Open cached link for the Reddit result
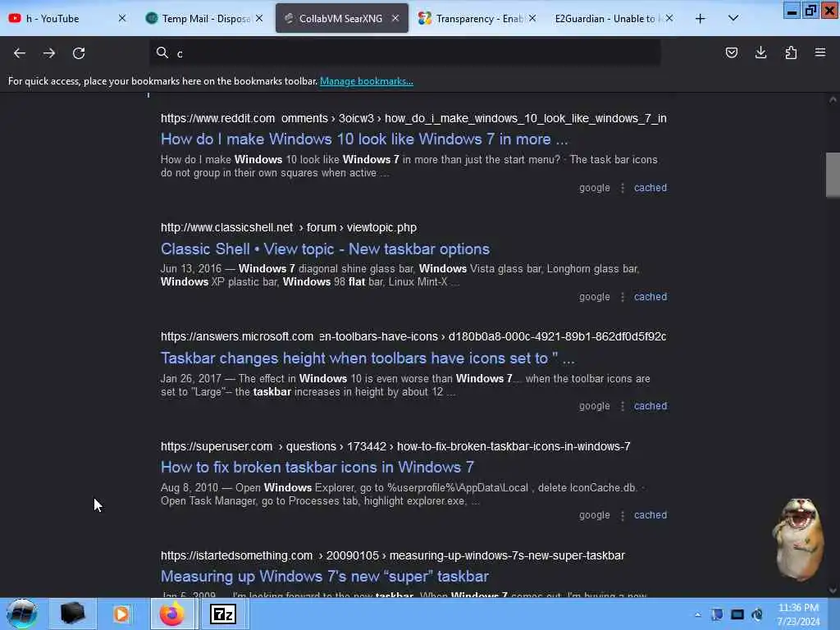The height and width of the screenshot is (630, 840). pos(651,188)
